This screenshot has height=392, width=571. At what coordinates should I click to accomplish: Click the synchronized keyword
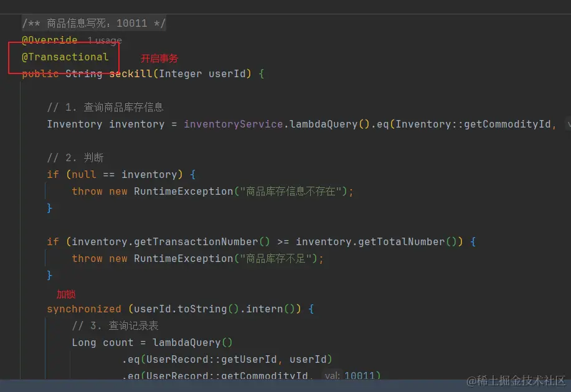[x=84, y=309]
